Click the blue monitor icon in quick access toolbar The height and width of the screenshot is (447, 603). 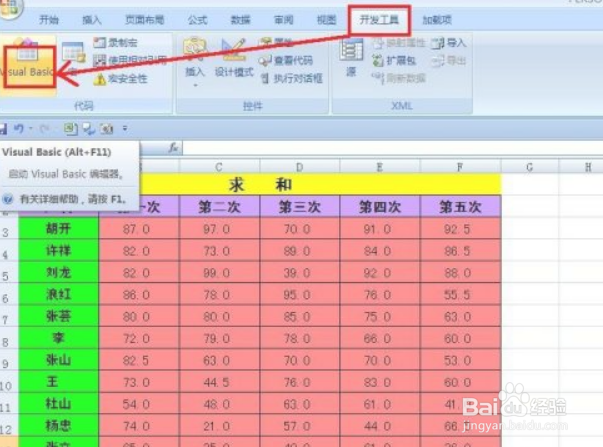coord(89,128)
